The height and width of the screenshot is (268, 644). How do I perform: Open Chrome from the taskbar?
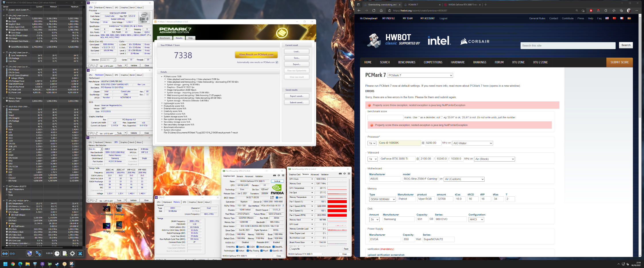(x=13, y=264)
